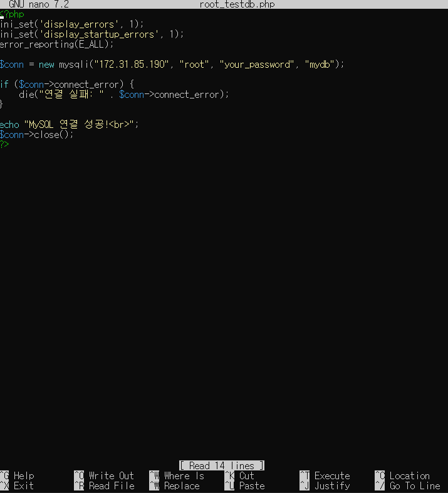The width and height of the screenshot is (448, 493).
Task: Click the "mydb" database name string
Action: [x=320, y=65]
